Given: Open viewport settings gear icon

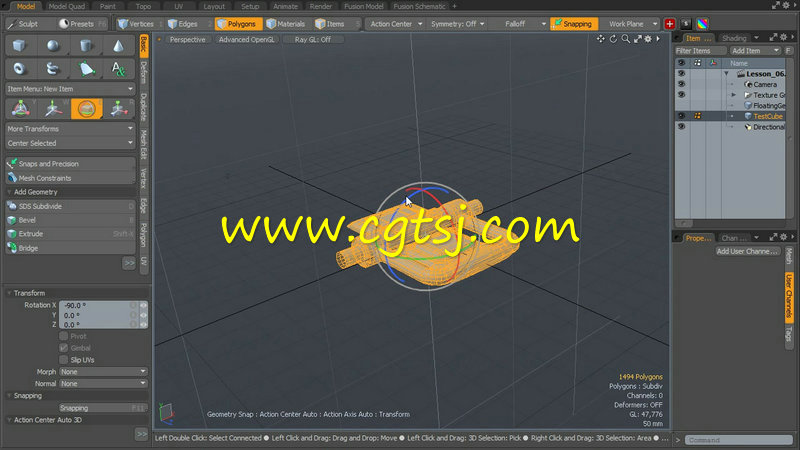Looking at the screenshot, I should coord(648,39).
